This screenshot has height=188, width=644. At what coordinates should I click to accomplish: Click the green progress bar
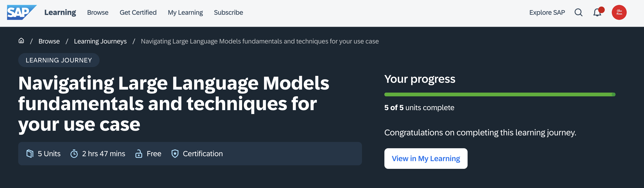coord(500,94)
